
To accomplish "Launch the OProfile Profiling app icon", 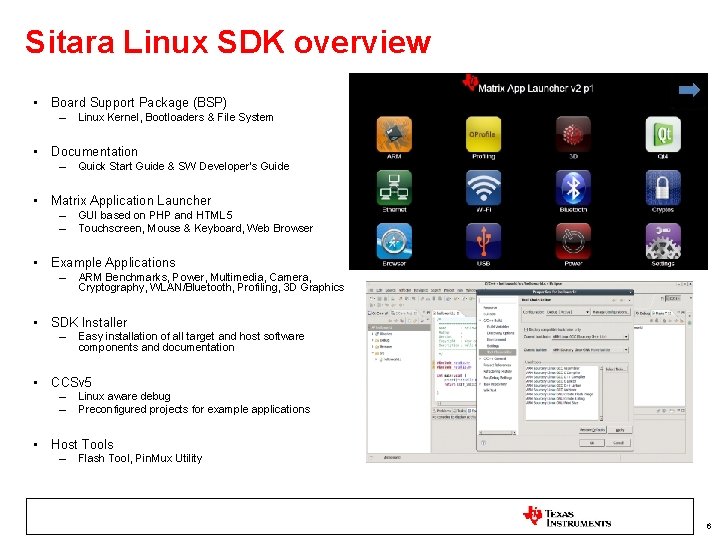I will (483, 134).
